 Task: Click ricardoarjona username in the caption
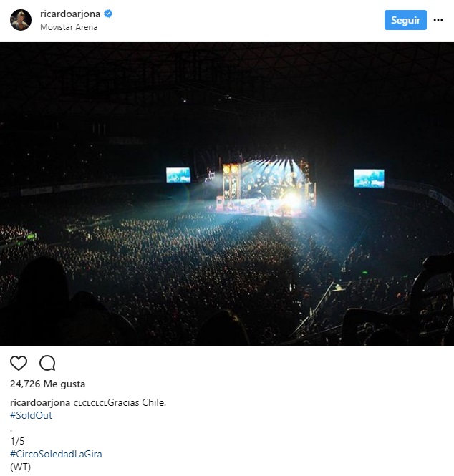coord(40,402)
